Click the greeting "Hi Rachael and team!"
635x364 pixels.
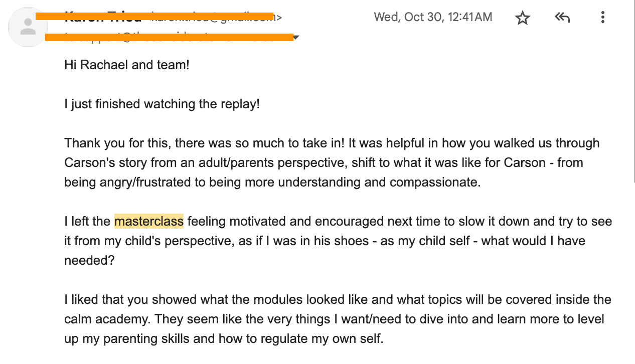click(127, 65)
